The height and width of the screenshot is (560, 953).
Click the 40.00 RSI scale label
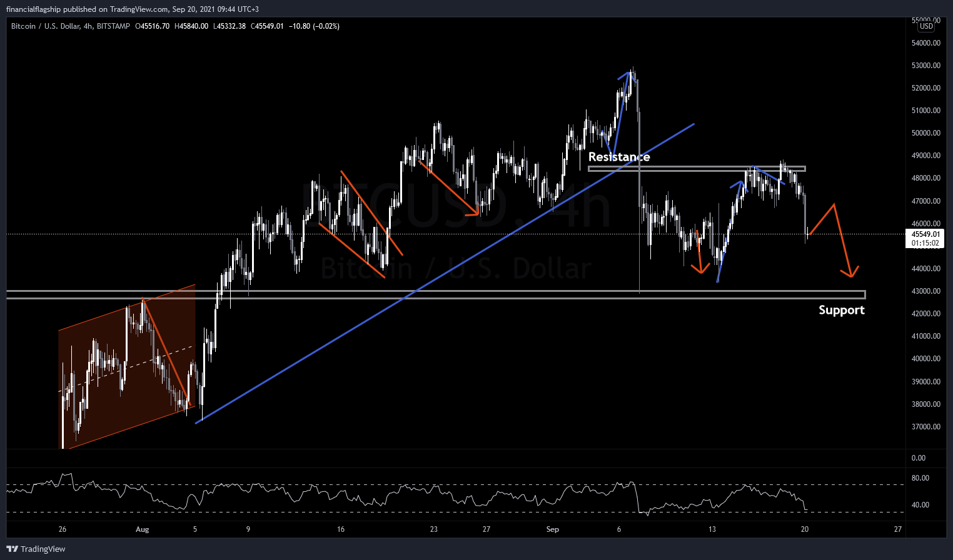click(x=920, y=505)
